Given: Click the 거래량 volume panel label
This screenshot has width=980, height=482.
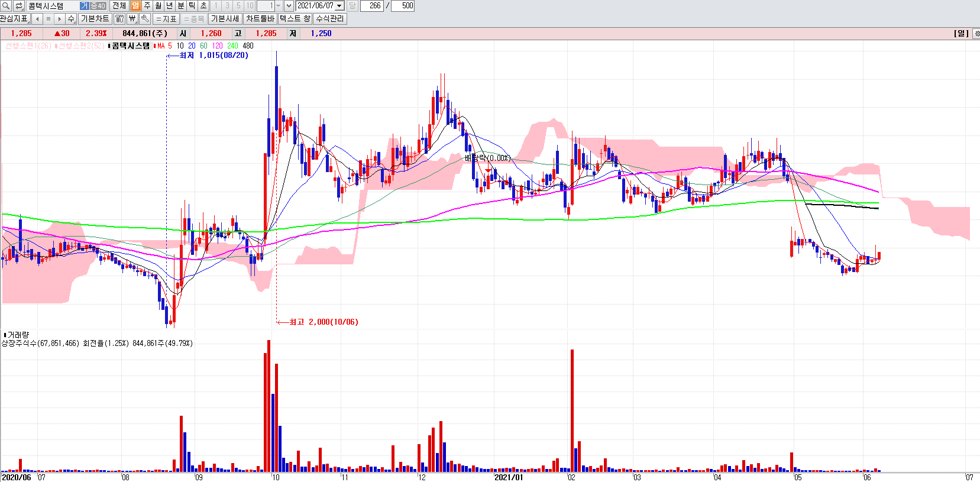Looking at the screenshot, I should (x=18, y=335).
